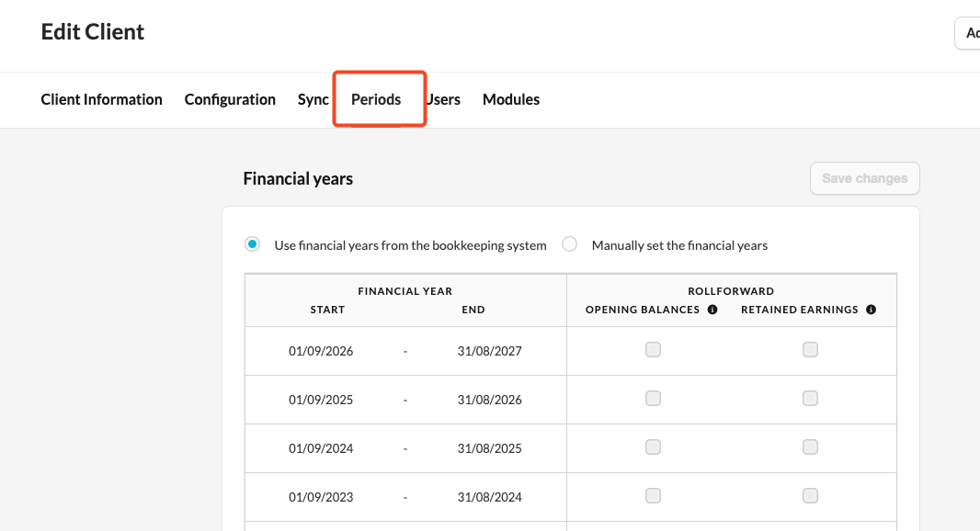Switch to the Configuration tab
This screenshot has width=980, height=531.
pyautogui.click(x=230, y=99)
